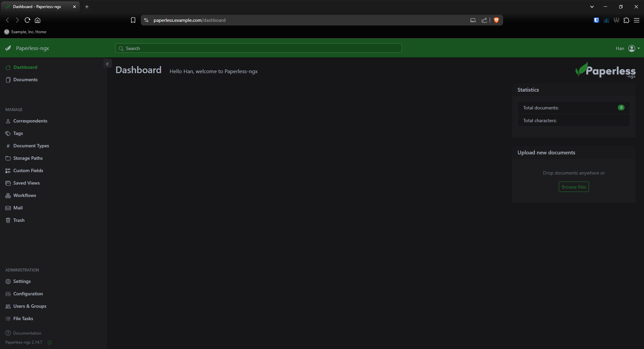Collapse the sidebar with double-chevron toggle

pos(107,64)
